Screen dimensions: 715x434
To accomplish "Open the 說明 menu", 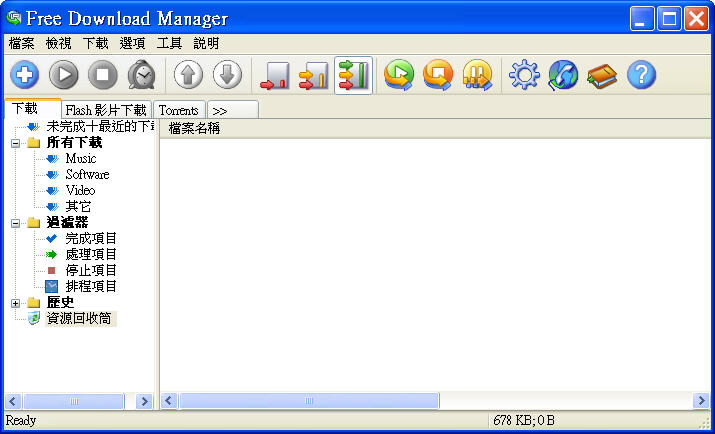I will pos(206,44).
